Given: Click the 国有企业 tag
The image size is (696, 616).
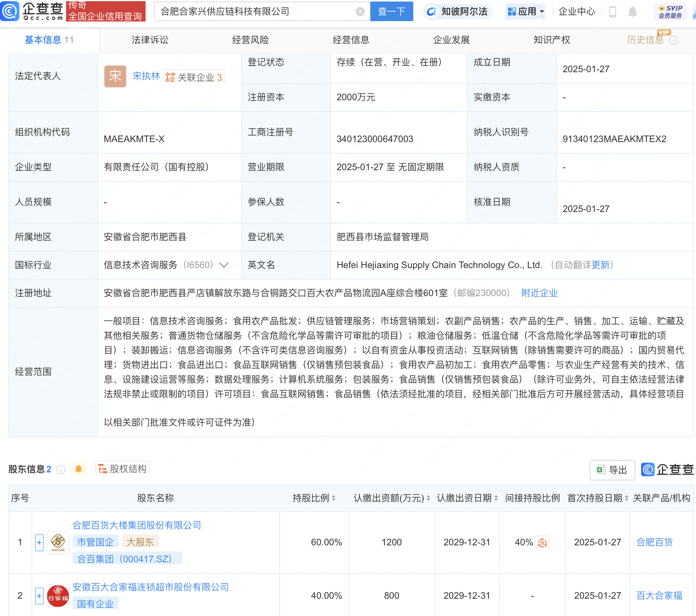Looking at the screenshot, I should click(96, 604).
